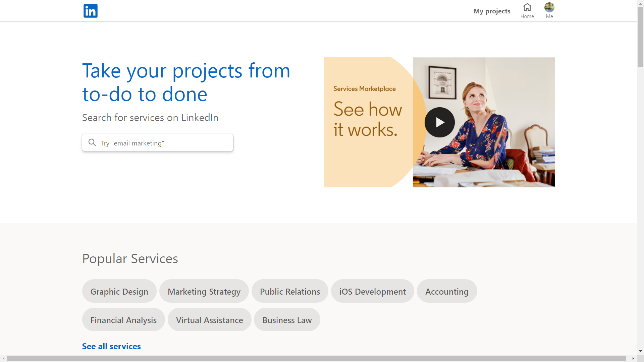Open the Virtual Assistance service pill

coord(209,320)
